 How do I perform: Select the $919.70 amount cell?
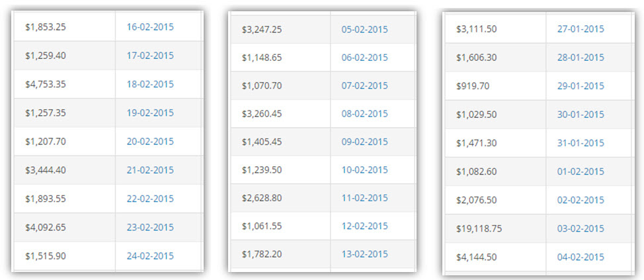coord(495,86)
